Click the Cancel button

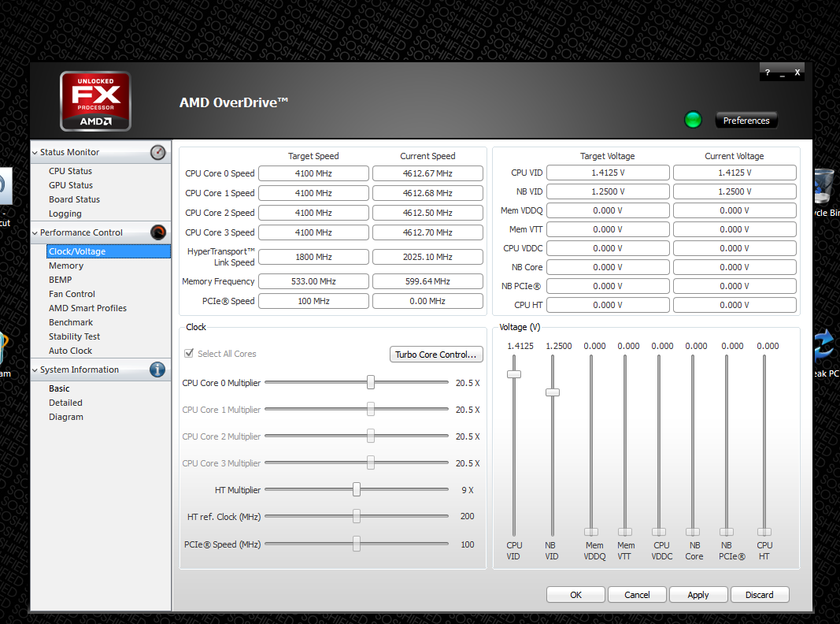(636, 595)
